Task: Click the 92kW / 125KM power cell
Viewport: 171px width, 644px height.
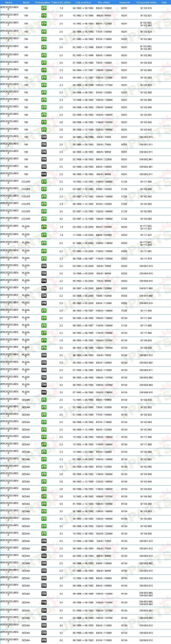Action: [104, 289]
